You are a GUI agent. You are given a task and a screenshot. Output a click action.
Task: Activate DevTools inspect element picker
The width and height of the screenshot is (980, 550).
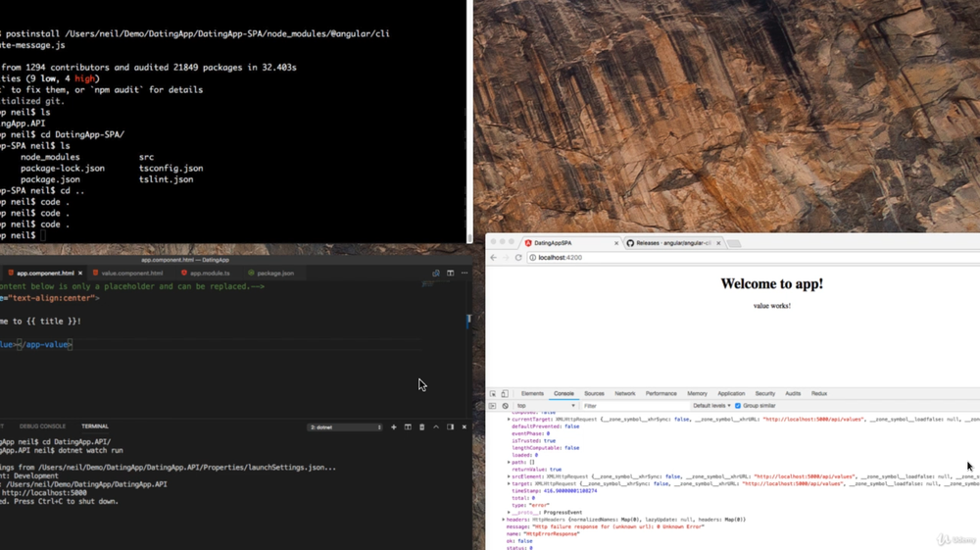493,394
